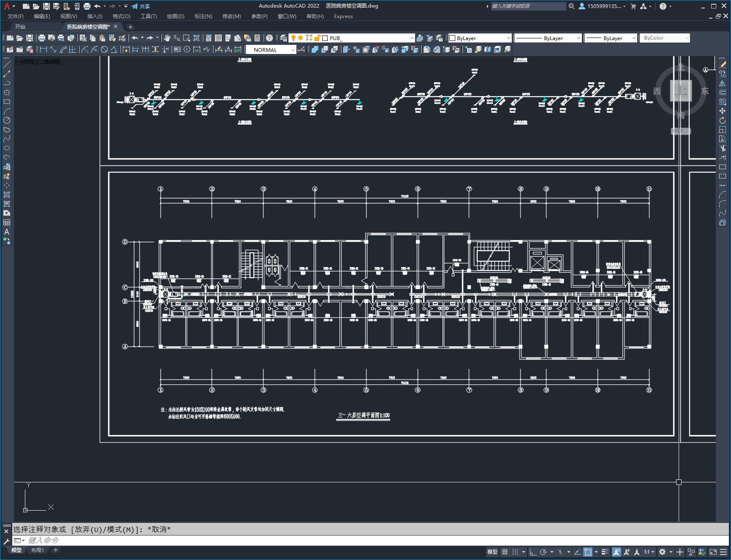Viewport: 731px width, 560px height.
Task: Expand the quick access toolbar customize arrow
Action: point(126,6)
